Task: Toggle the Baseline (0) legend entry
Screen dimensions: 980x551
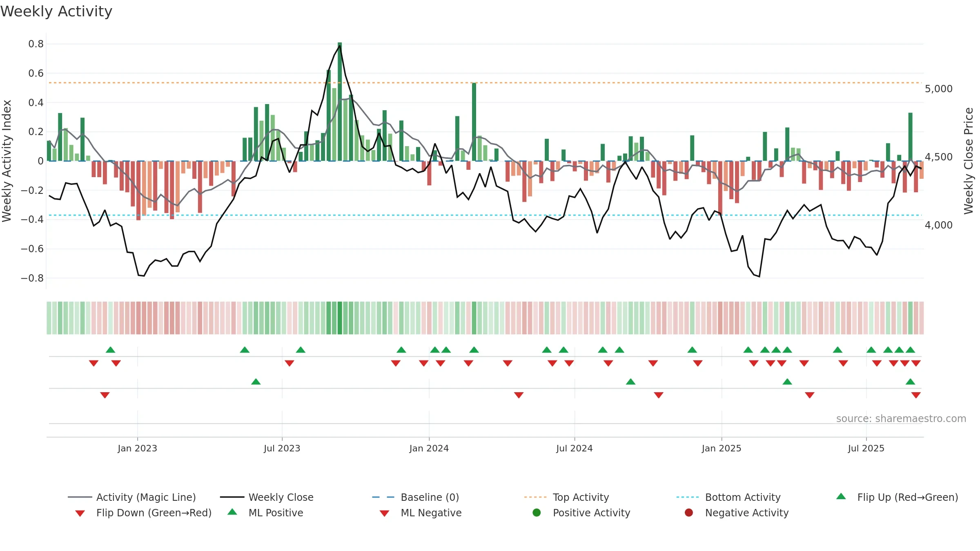Action: click(416, 497)
